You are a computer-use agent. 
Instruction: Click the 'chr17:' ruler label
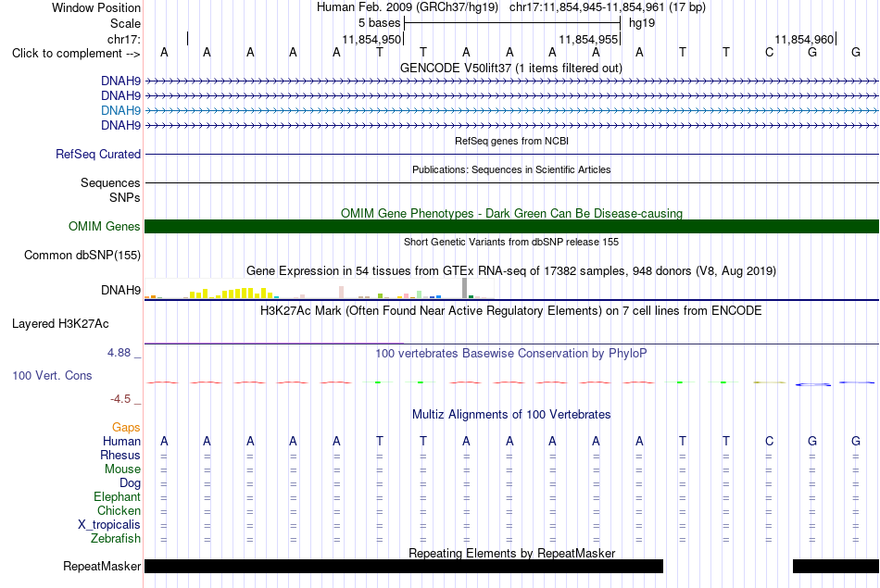tap(123, 39)
